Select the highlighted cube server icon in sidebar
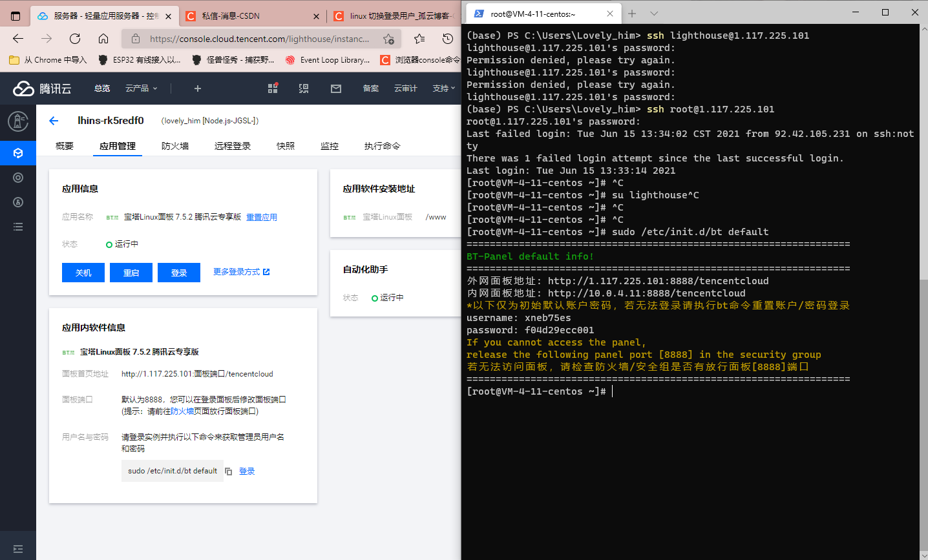This screenshot has width=928, height=560. point(18,153)
